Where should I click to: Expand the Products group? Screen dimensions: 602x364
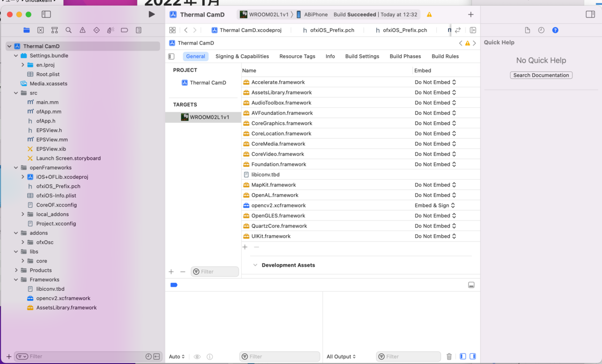16,270
